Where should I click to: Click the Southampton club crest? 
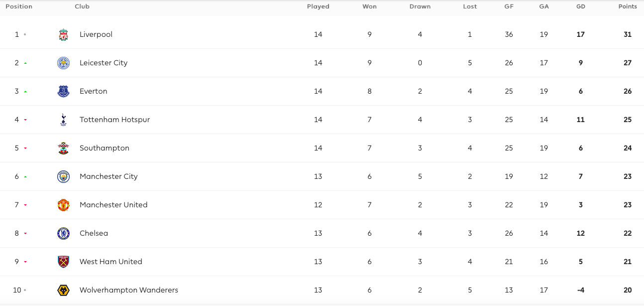click(x=63, y=149)
